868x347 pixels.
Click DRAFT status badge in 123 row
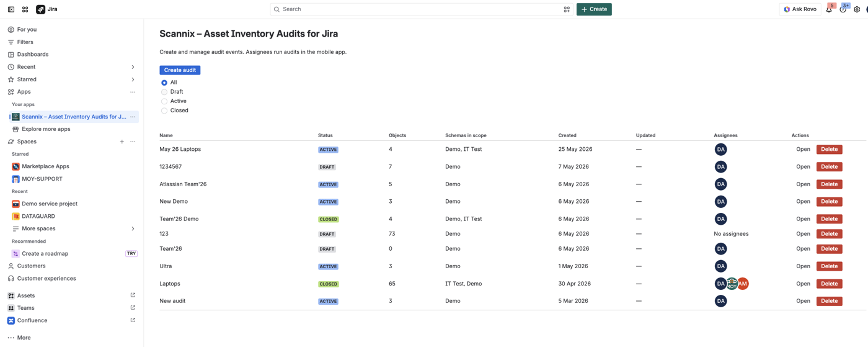327,234
